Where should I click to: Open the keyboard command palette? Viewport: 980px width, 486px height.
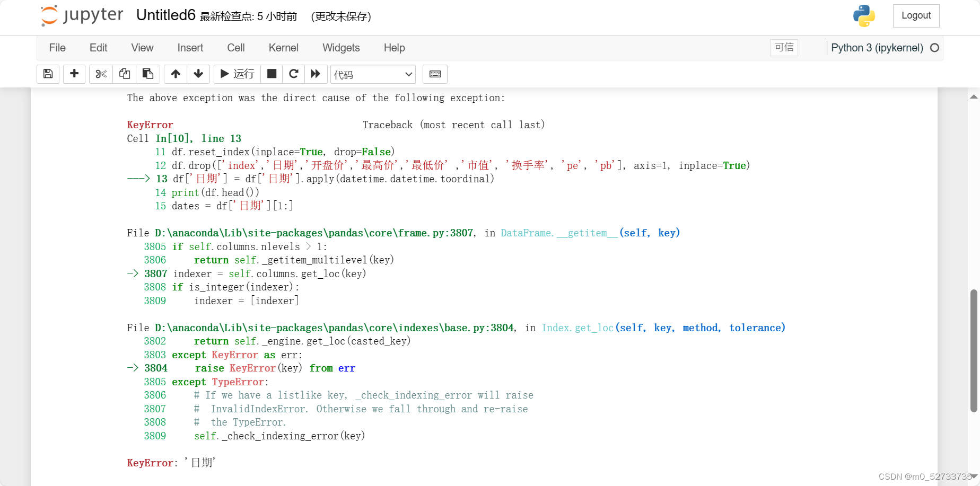[435, 74]
